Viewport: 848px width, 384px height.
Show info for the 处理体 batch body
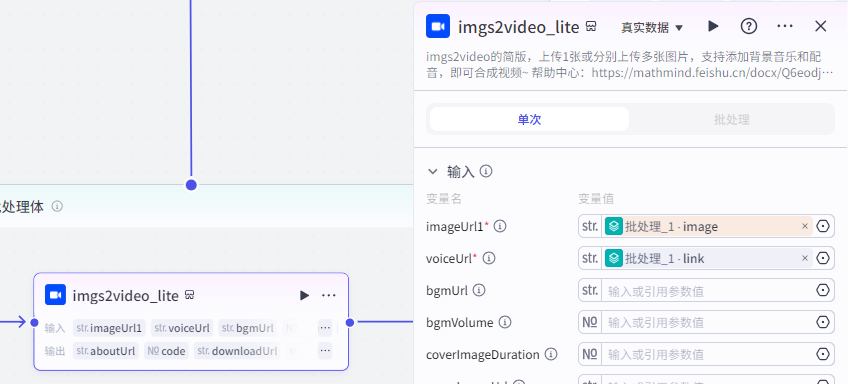click(x=57, y=207)
